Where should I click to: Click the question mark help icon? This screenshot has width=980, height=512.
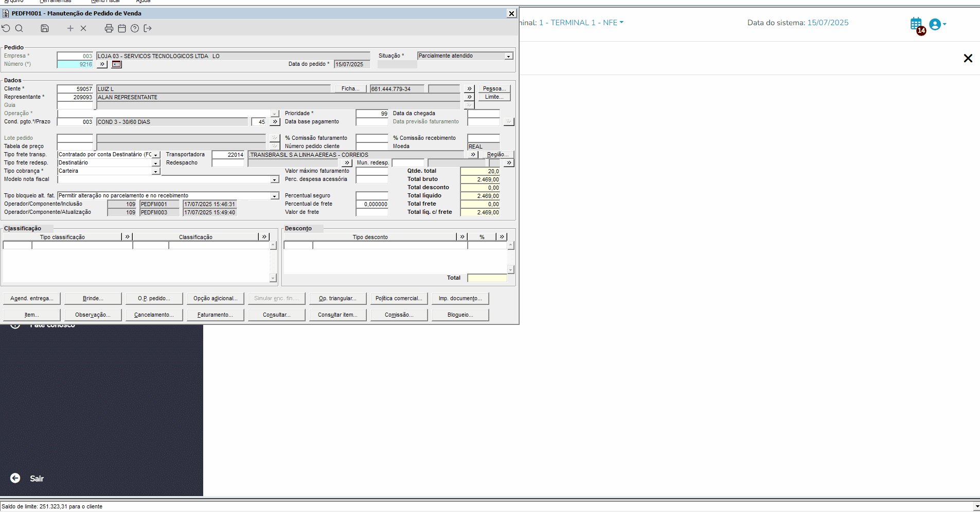(135, 28)
